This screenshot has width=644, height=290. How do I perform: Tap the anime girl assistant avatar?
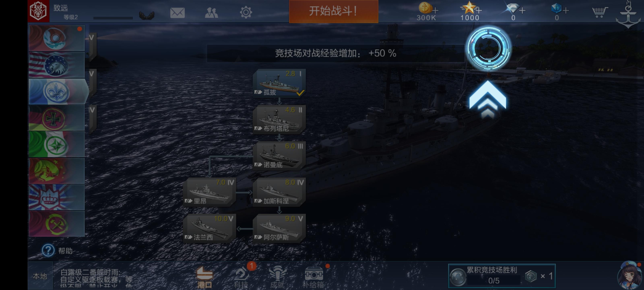(630, 275)
